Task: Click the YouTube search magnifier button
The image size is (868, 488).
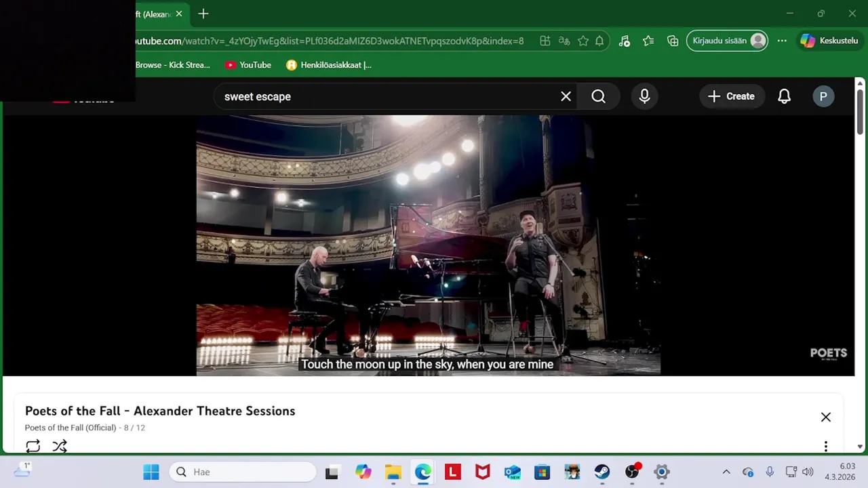Action: pos(598,96)
